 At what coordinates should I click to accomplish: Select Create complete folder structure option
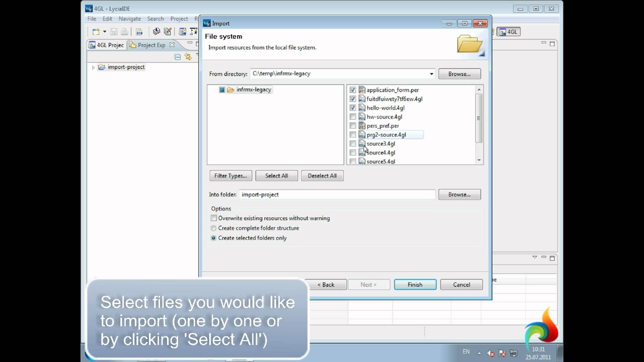coord(214,228)
